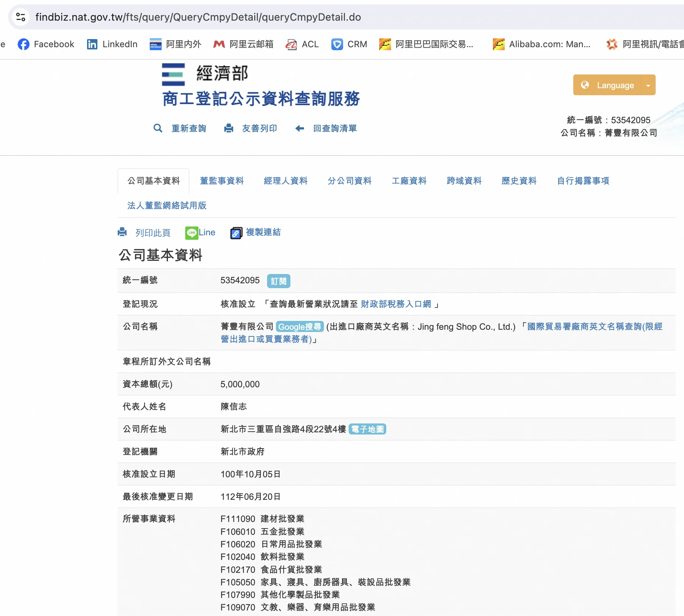
Task: Click the 複製連結 copy link icon
Action: click(236, 233)
